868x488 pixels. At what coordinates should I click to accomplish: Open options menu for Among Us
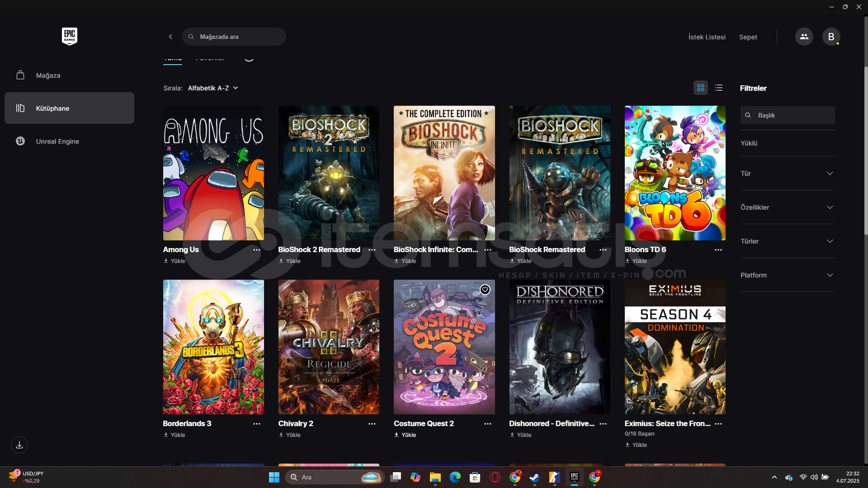tap(257, 250)
